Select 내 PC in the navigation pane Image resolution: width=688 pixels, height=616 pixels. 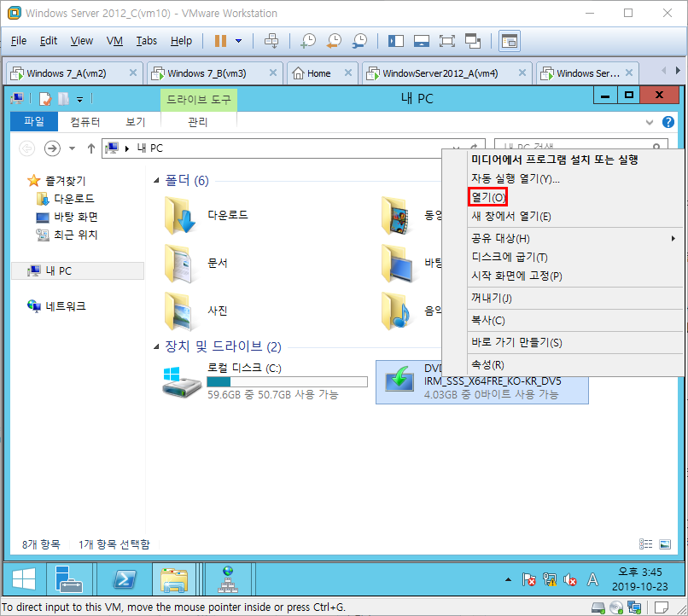(78, 271)
